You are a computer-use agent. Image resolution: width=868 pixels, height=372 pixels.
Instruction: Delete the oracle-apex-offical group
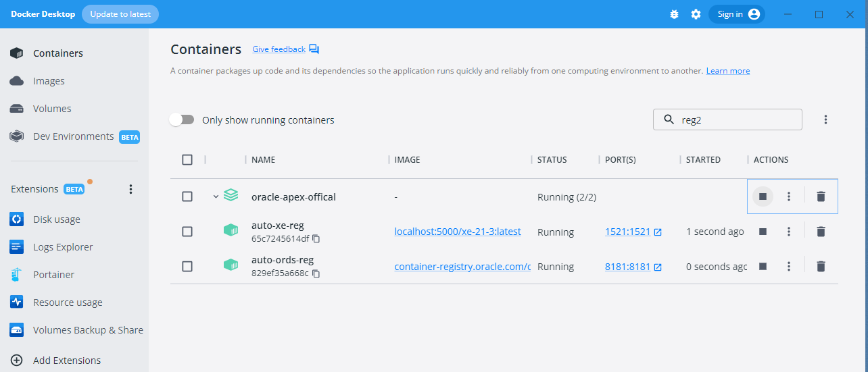point(821,196)
